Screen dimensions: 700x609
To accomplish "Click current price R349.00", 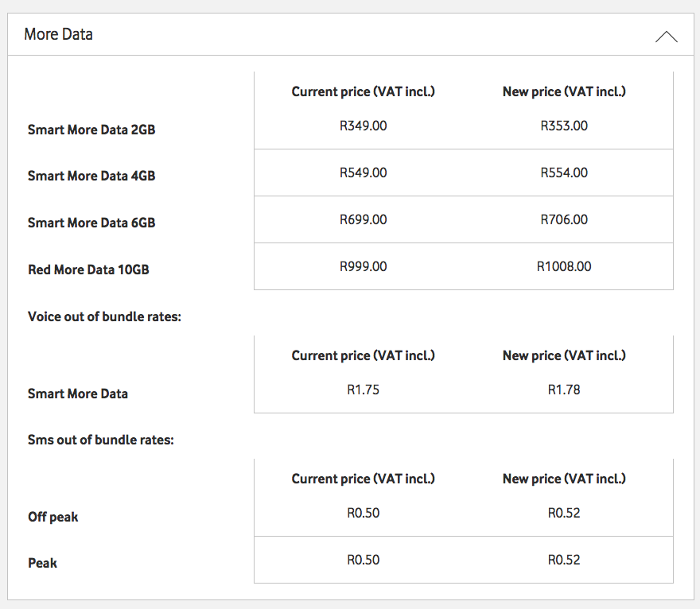I will click(363, 126).
